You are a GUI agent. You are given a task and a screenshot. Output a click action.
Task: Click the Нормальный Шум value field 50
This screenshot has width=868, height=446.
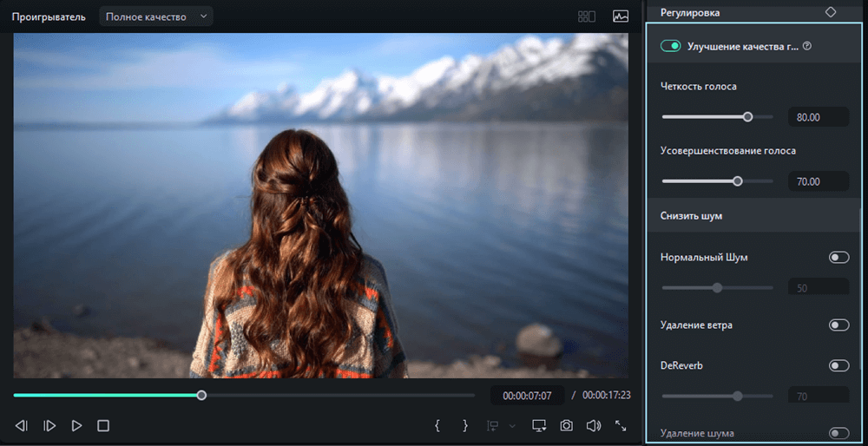(x=819, y=288)
